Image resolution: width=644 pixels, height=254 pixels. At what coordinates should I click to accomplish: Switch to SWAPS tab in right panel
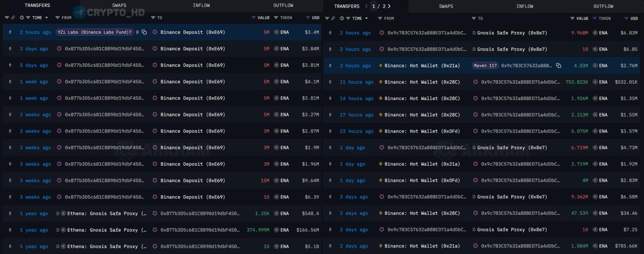click(446, 7)
